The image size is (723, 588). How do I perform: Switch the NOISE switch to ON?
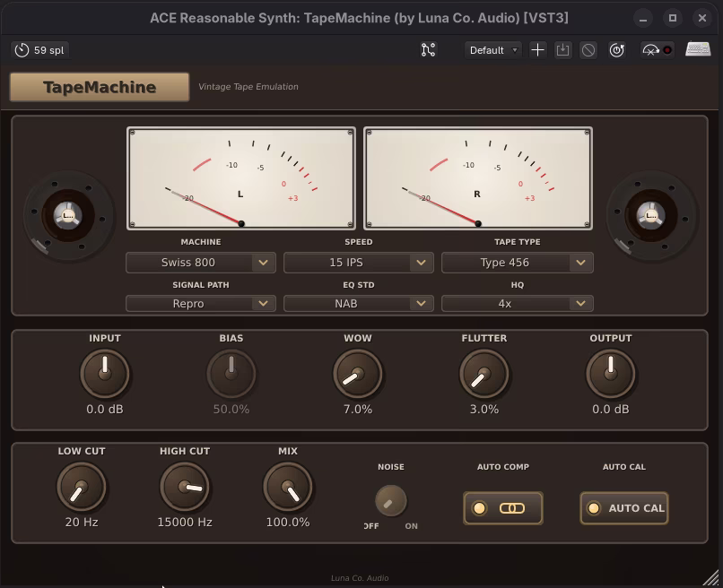pyautogui.click(x=392, y=503)
